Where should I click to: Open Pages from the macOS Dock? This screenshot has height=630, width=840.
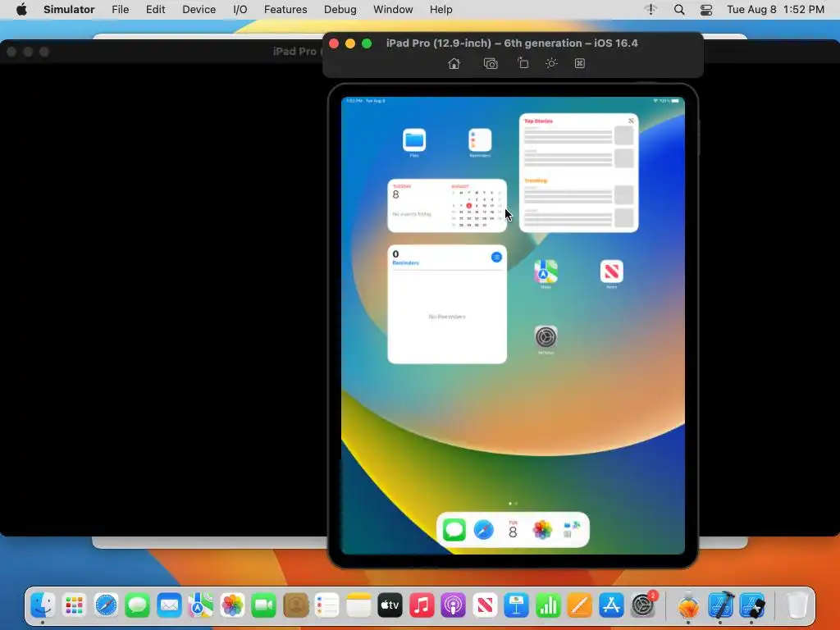(x=580, y=605)
